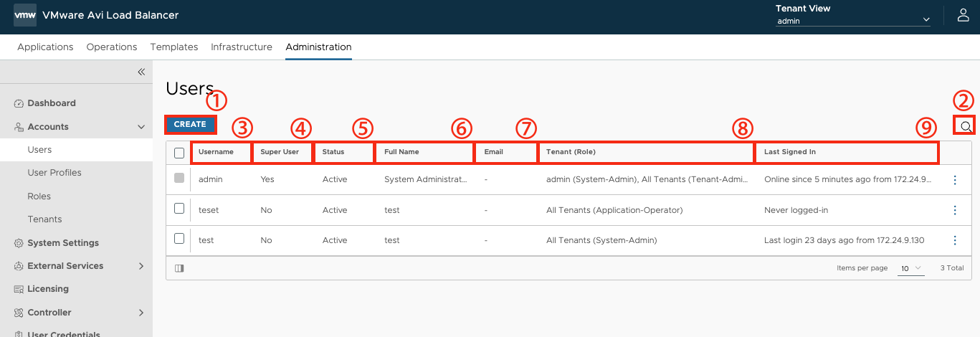Click the System Settings gear icon
The height and width of the screenshot is (337, 980).
19,243
